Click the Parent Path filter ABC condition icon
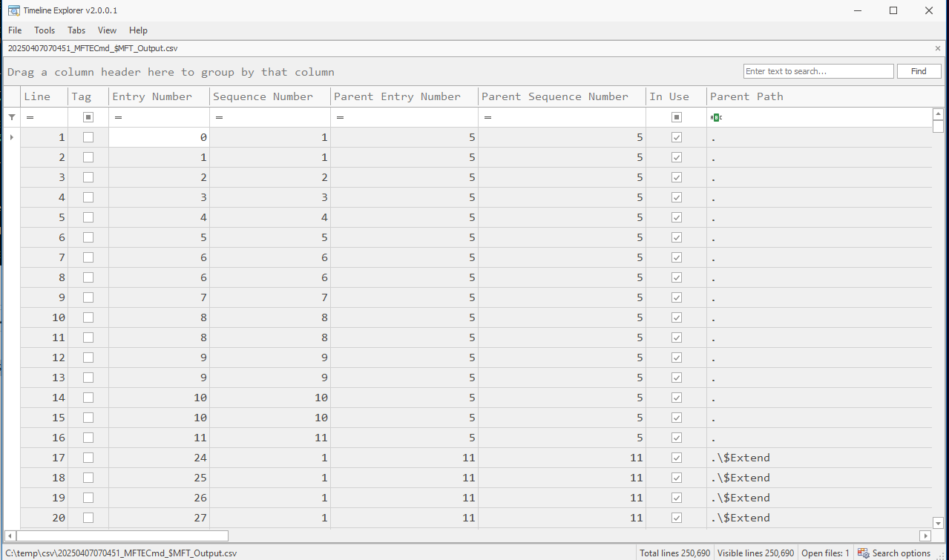The image size is (949, 560). coord(716,117)
